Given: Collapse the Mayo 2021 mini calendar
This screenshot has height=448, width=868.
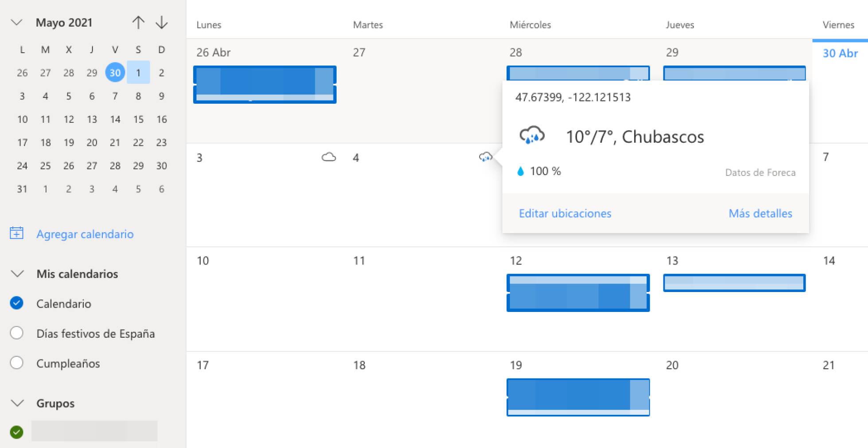Looking at the screenshot, I should point(16,23).
